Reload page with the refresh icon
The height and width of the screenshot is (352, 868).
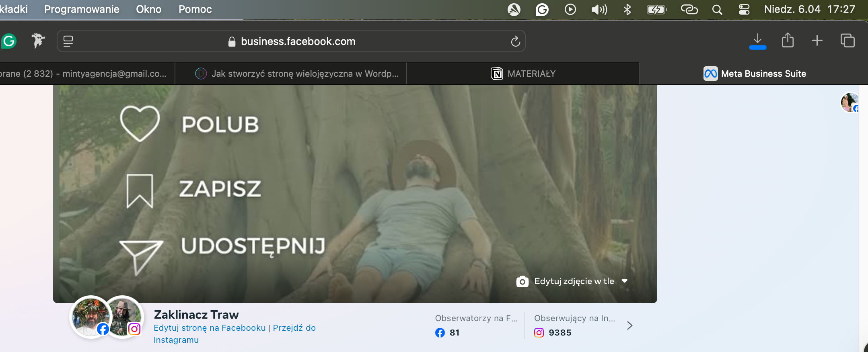click(515, 41)
